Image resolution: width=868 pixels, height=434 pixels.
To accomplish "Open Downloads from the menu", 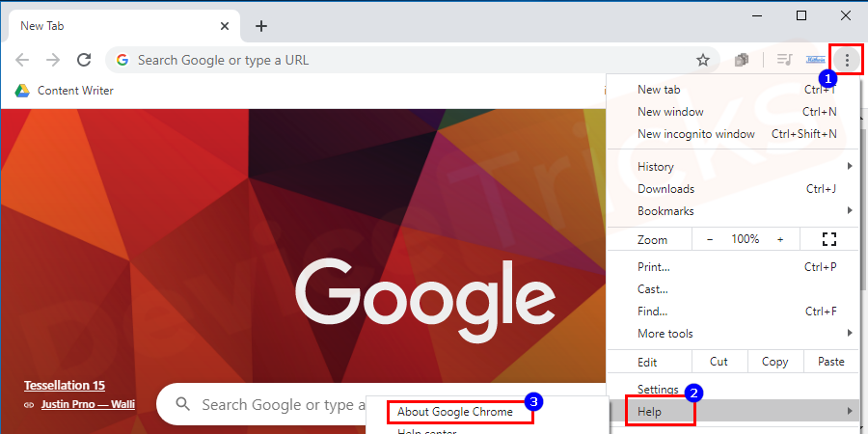I will 733,189.
